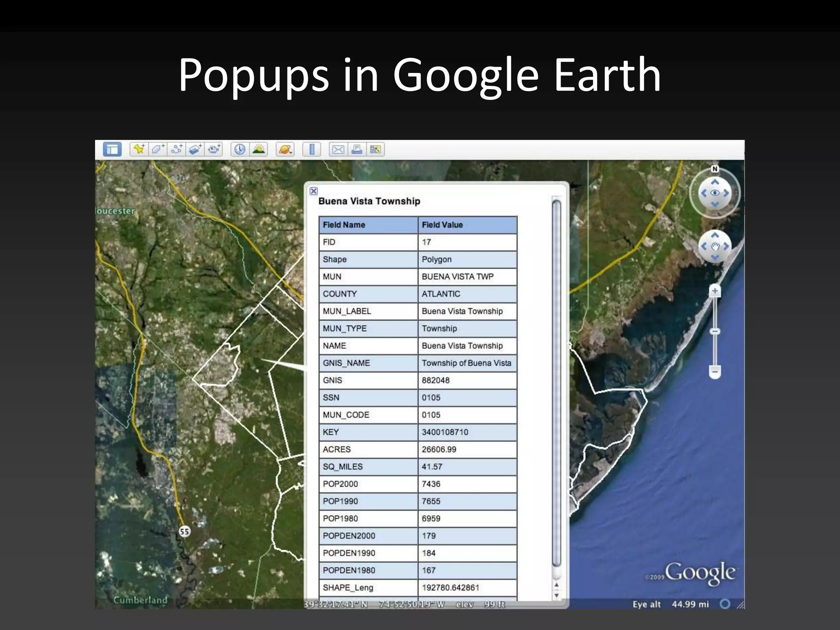
Task: Show historical imagery clock icon
Action: [x=240, y=149]
